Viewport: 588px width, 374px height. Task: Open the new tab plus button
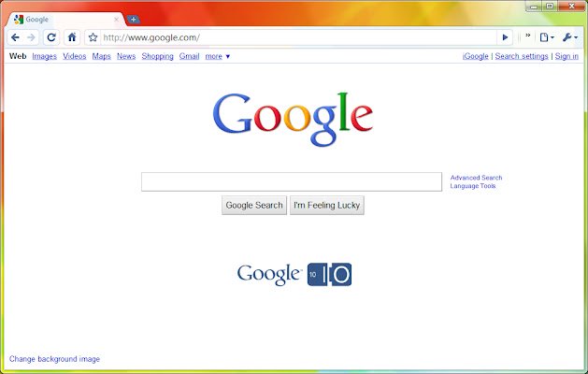tap(133, 19)
